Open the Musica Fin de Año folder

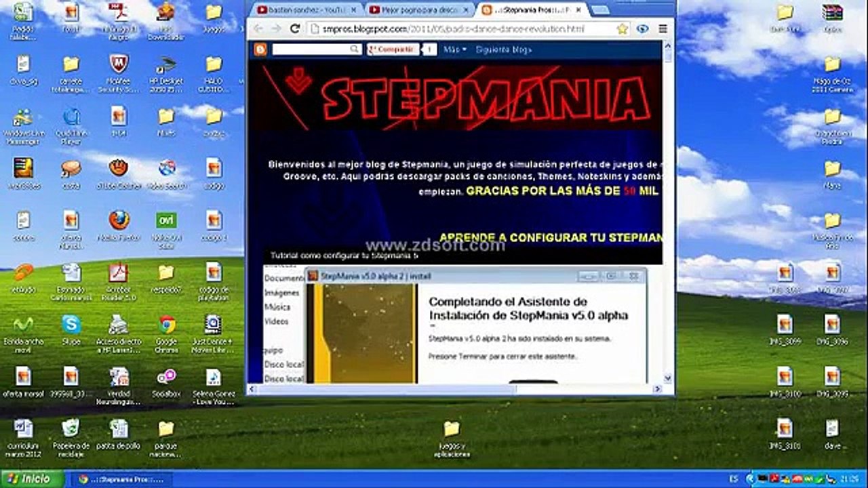(x=832, y=230)
